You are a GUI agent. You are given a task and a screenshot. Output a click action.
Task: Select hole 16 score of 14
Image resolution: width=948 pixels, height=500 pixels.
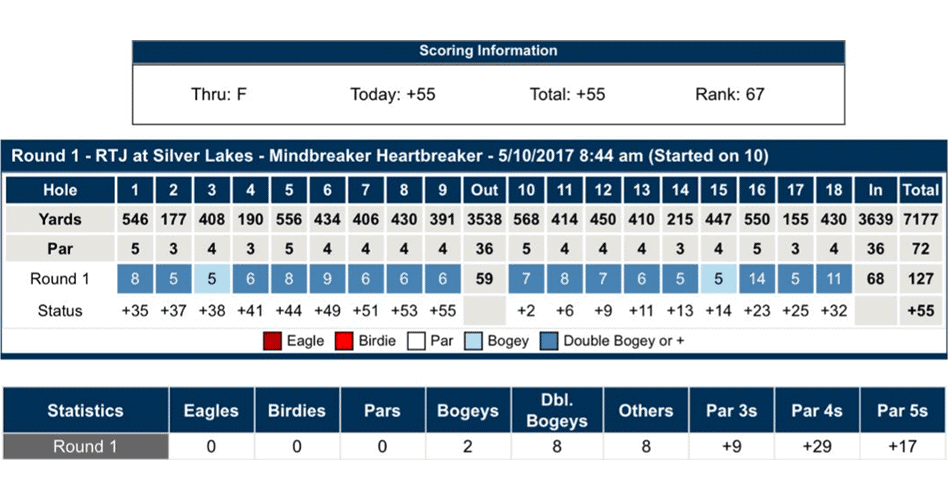pos(756,279)
